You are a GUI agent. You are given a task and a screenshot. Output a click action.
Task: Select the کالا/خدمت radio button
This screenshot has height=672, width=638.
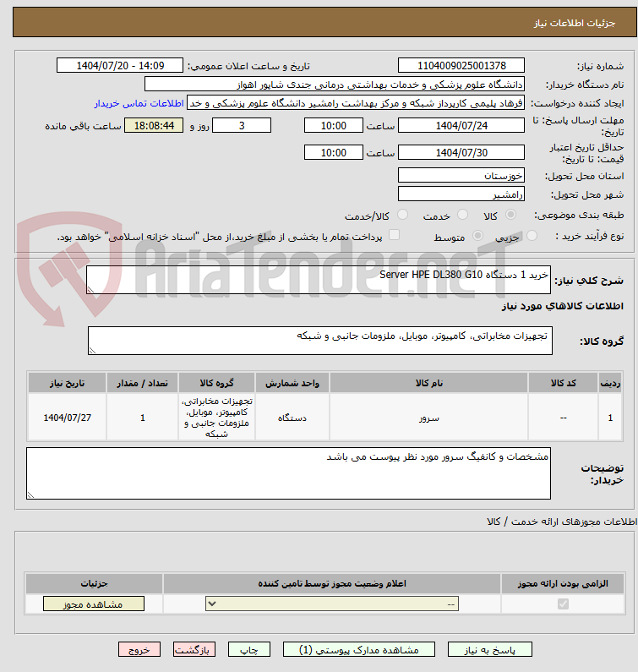(x=402, y=215)
